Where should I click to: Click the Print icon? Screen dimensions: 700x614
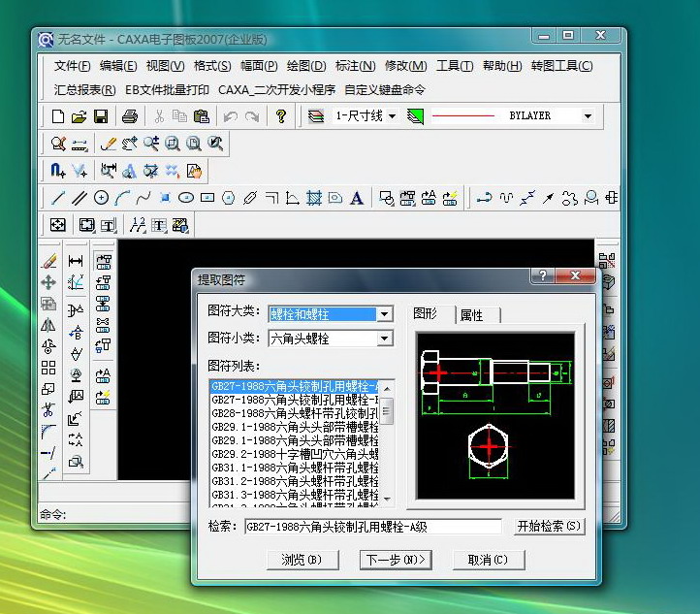pyautogui.click(x=130, y=116)
